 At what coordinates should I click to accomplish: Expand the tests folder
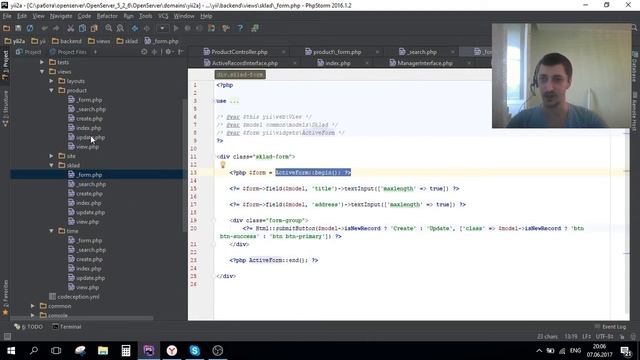[42, 62]
